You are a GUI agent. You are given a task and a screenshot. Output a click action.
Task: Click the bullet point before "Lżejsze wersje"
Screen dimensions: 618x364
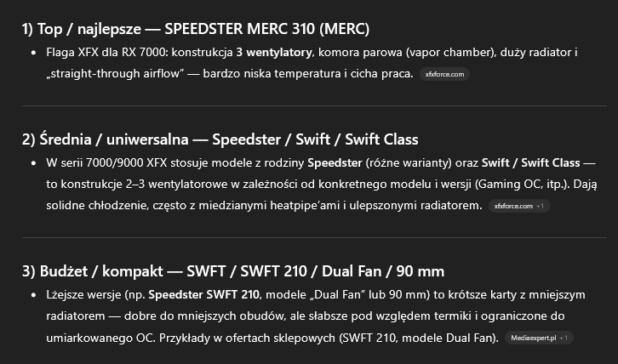(x=32, y=295)
